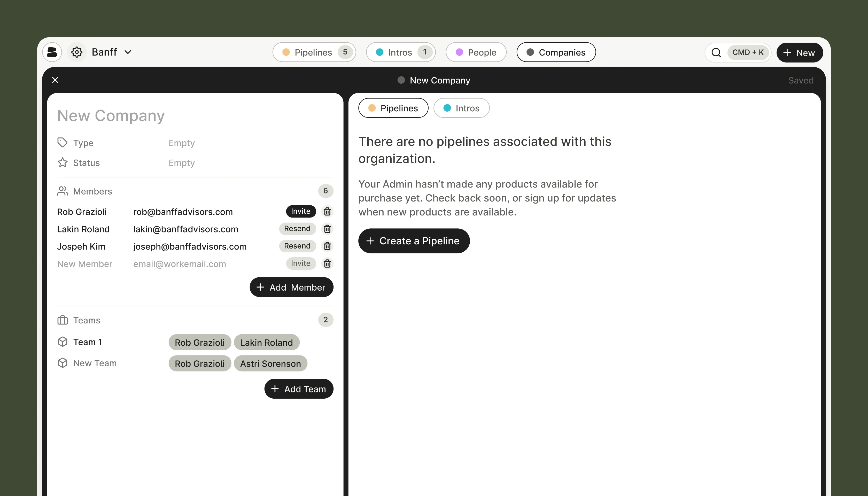This screenshot has width=868, height=496.
Task: Click trash icon on New Member row
Action: click(327, 264)
